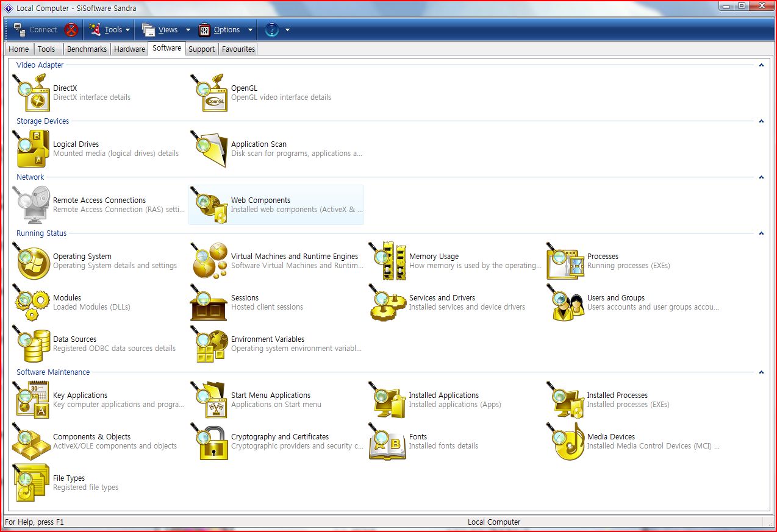Collapse the Running Status section
This screenshot has width=777, height=532.
point(761,233)
